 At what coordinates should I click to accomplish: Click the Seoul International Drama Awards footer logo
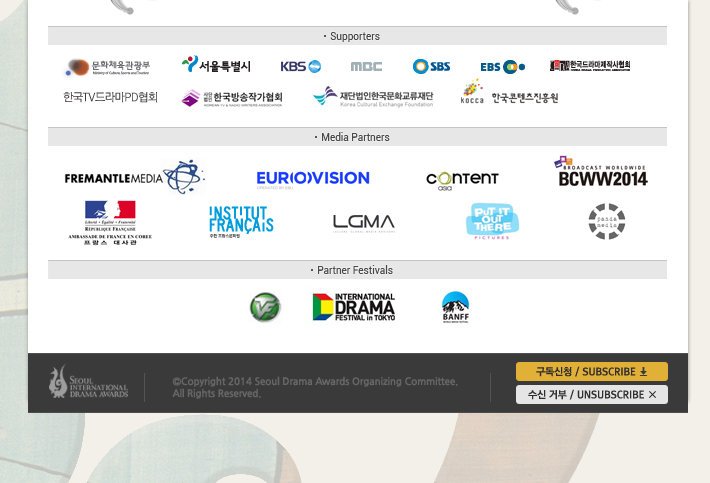(89, 383)
